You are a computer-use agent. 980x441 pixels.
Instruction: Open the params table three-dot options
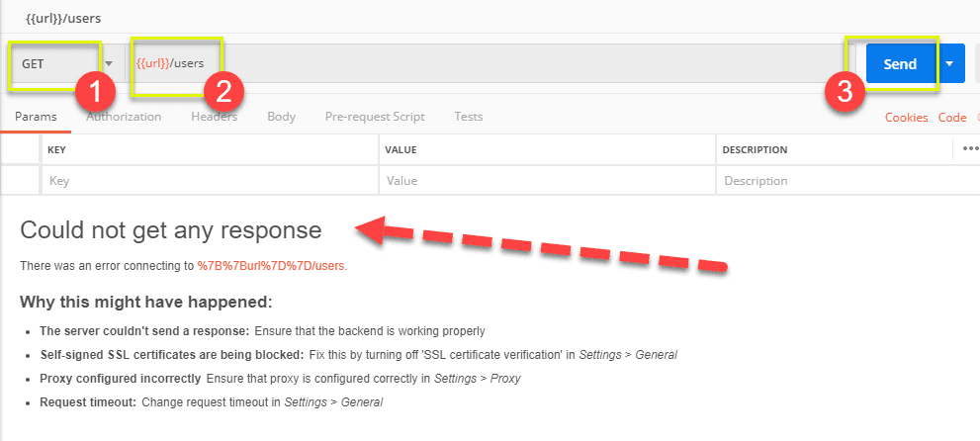969,149
